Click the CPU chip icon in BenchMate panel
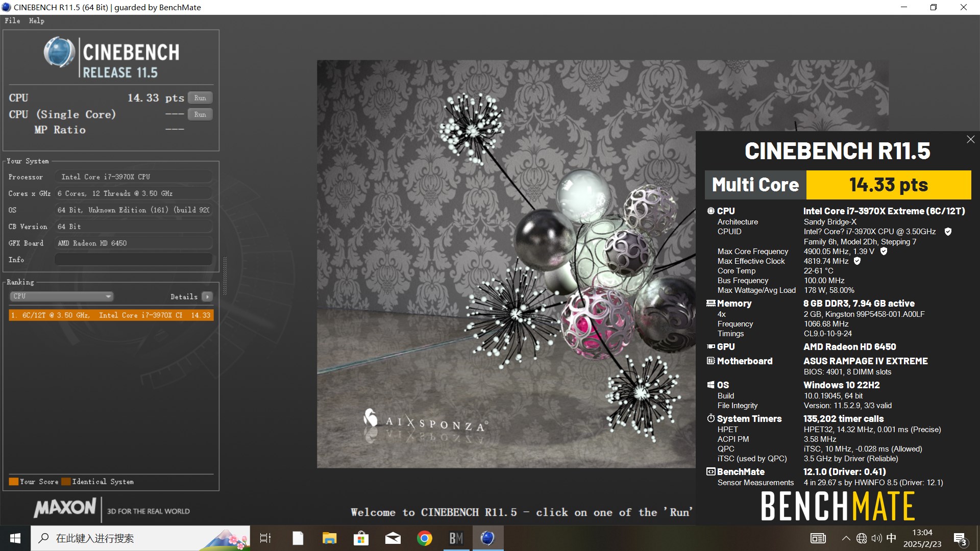Image resolution: width=980 pixels, height=551 pixels. point(710,211)
